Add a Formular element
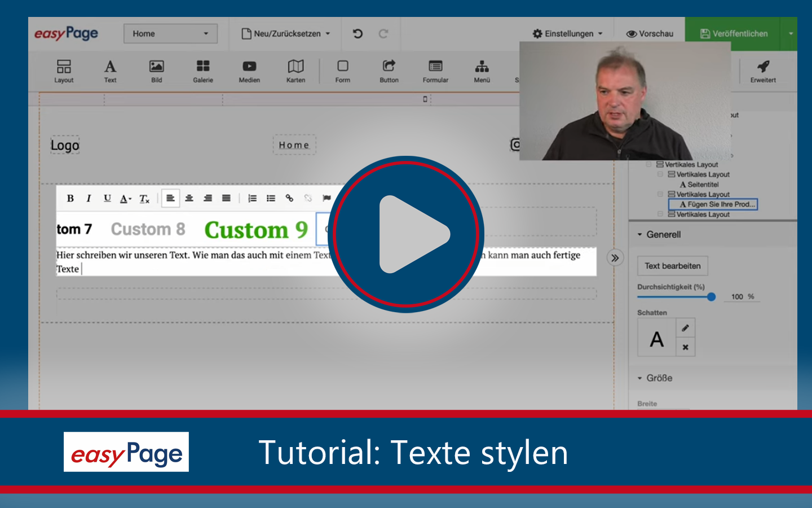The width and height of the screenshot is (812, 508). point(435,71)
